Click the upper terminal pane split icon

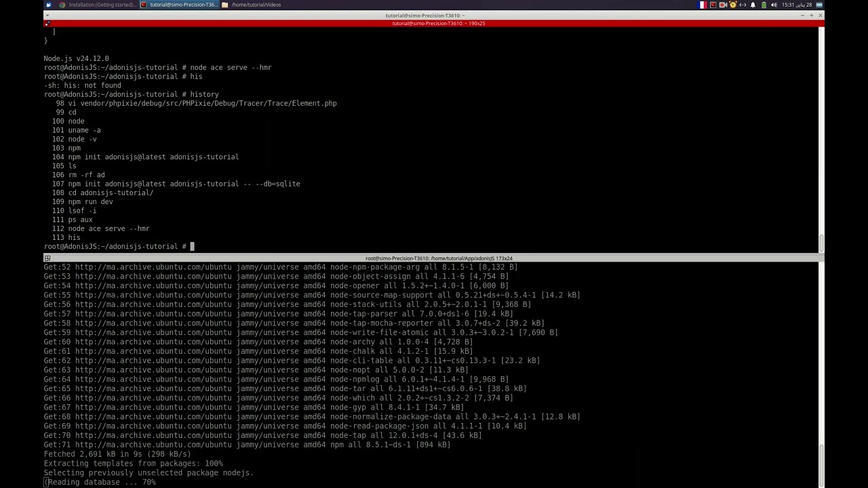[x=47, y=23]
